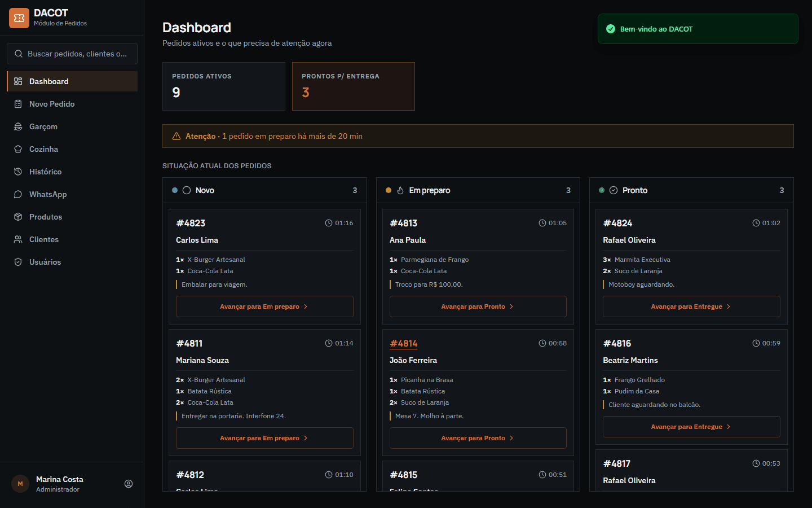Click the Novo Pedido clipboard icon
The height and width of the screenshot is (508, 812).
point(18,104)
